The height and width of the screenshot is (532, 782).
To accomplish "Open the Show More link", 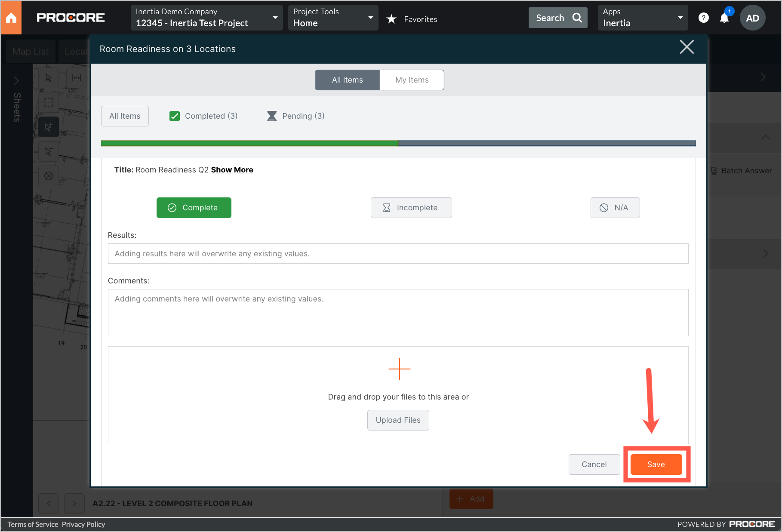I will point(232,169).
